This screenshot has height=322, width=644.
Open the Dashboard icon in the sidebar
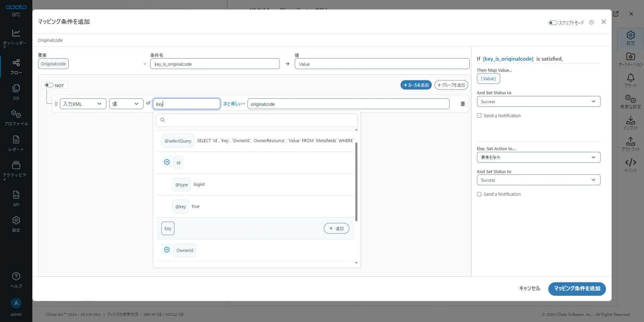pyautogui.click(x=16, y=33)
